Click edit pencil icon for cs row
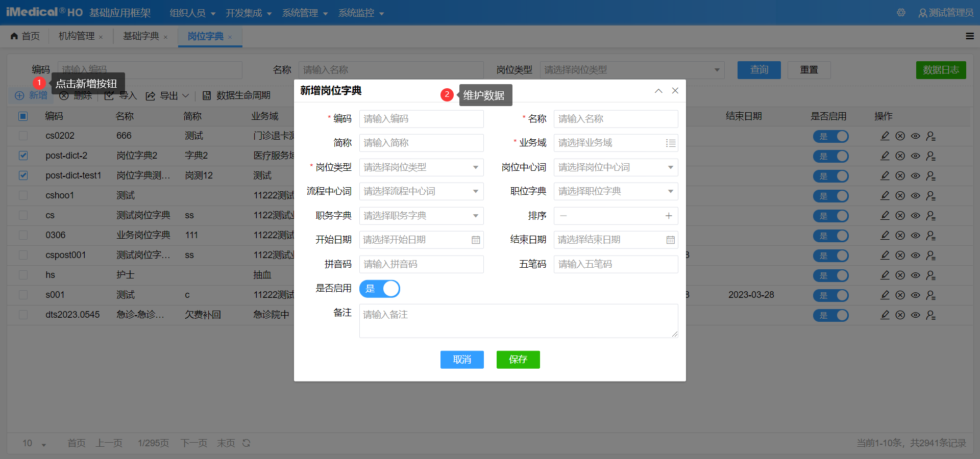This screenshot has height=459, width=980. coord(885,216)
